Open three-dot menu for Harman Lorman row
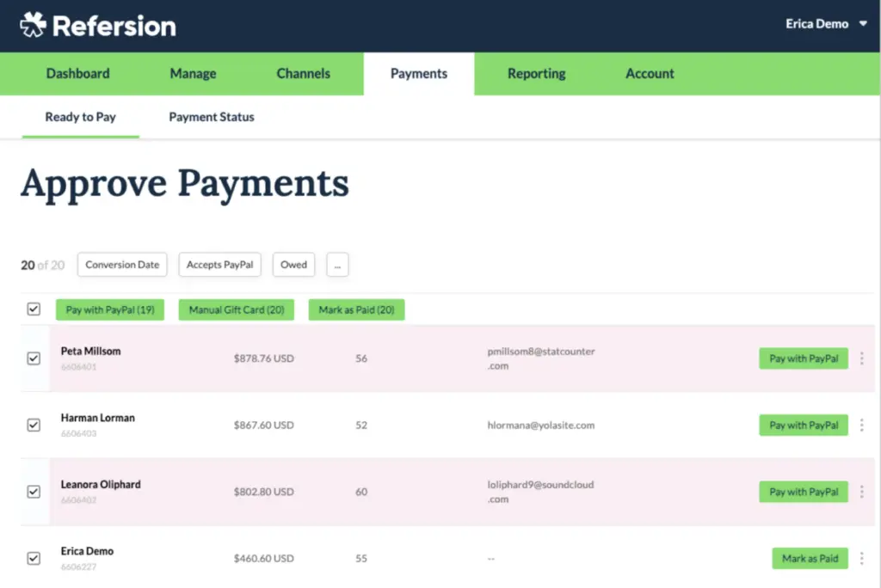This screenshot has height=588, width=881. (862, 425)
